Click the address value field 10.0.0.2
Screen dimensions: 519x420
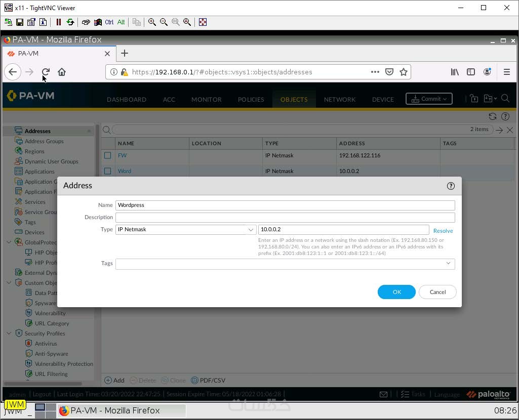(x=344, y=230)
